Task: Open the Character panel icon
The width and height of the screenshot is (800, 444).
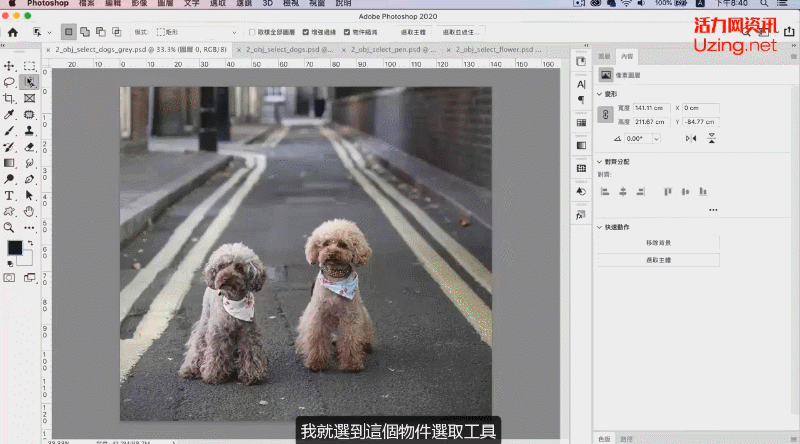Action: click(x=581, y=84)
